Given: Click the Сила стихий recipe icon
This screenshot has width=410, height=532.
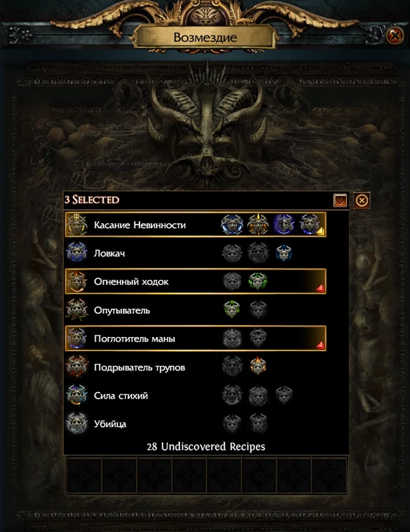Looking at the screenshot, I should coord(77,395).
